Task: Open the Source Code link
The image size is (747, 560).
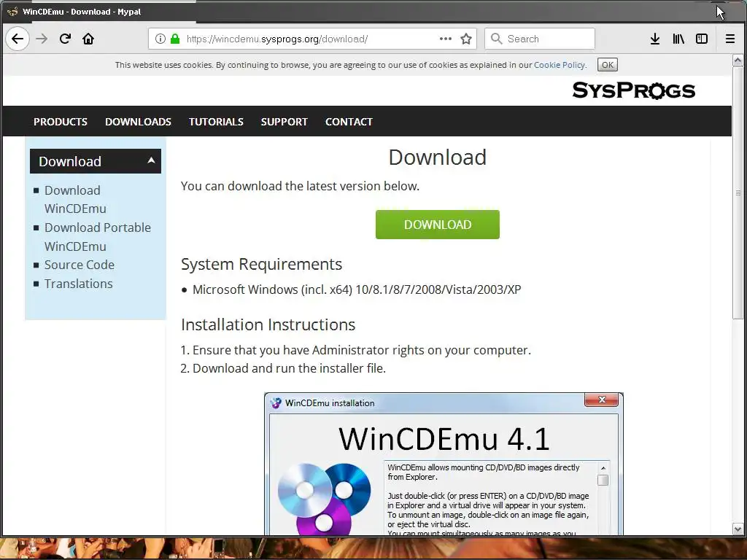Action: (79, 264)
